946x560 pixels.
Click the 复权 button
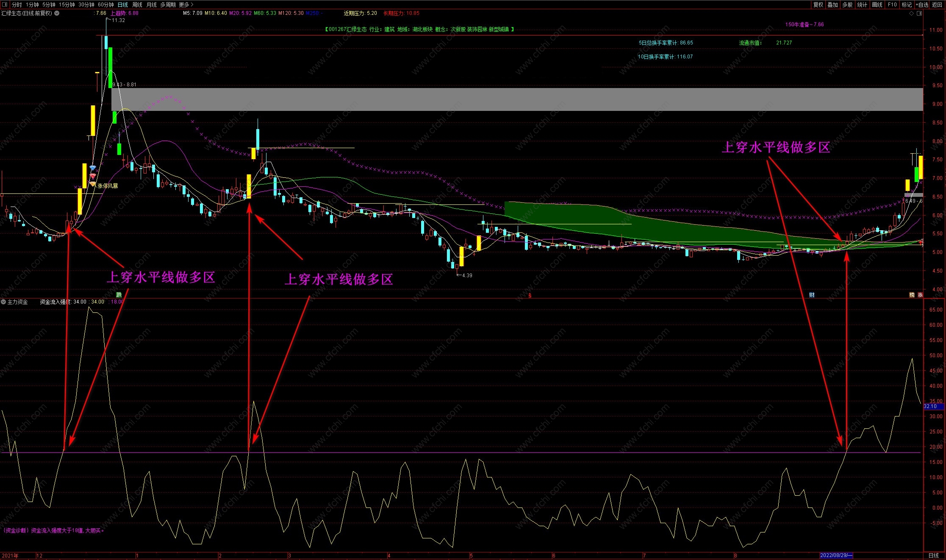pos(818,5)
